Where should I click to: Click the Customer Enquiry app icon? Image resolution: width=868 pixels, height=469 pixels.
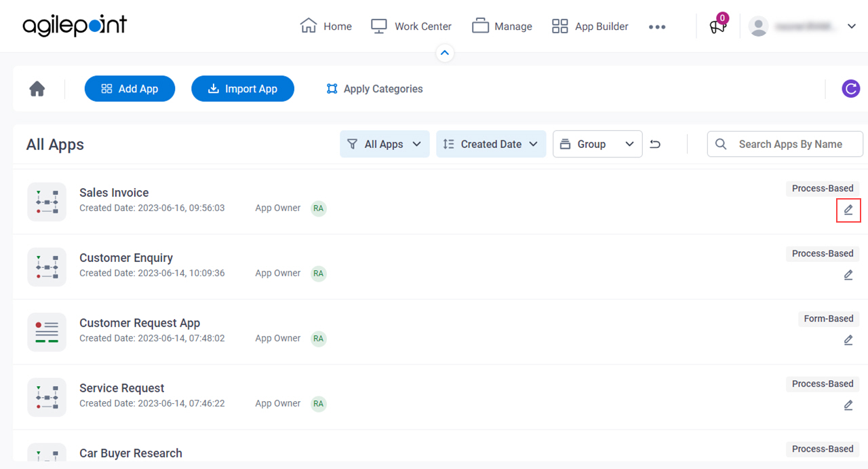coord(47,267)
